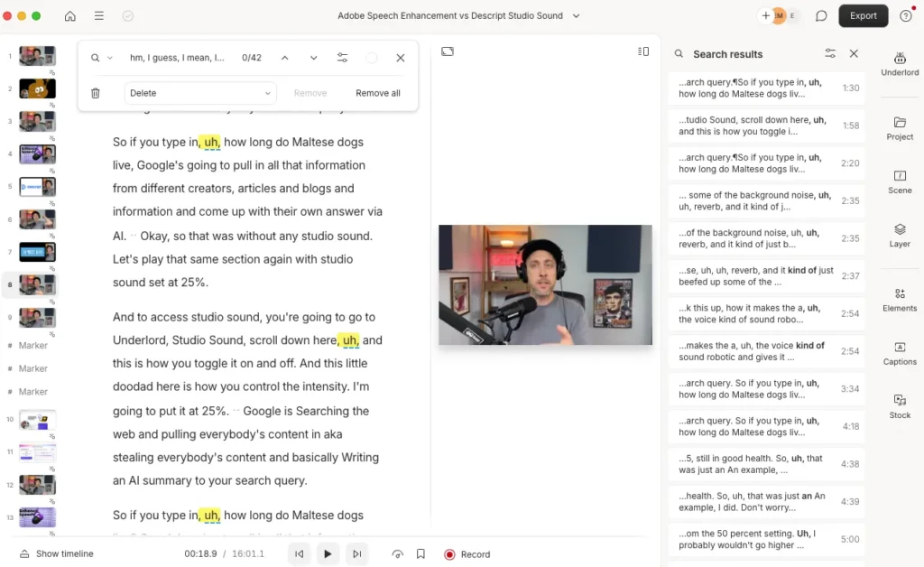Skip to previous scene button
Screen dimensions: 924x567
pyautogui.click(x=300, y=554)
